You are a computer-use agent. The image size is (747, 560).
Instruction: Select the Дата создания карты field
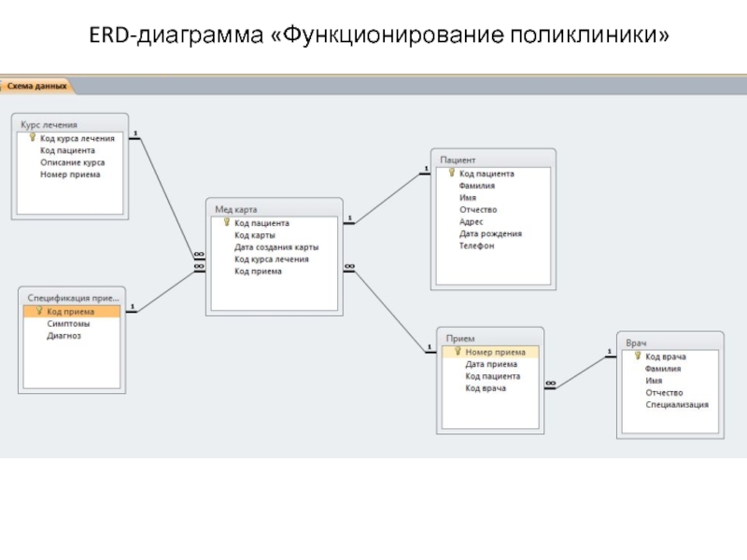click(x=276, y=247)
